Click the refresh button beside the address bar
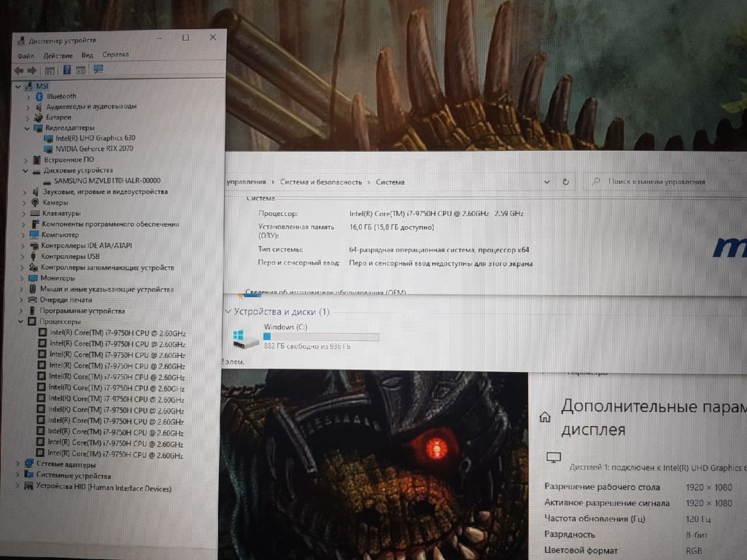 (x=565, y=182)
